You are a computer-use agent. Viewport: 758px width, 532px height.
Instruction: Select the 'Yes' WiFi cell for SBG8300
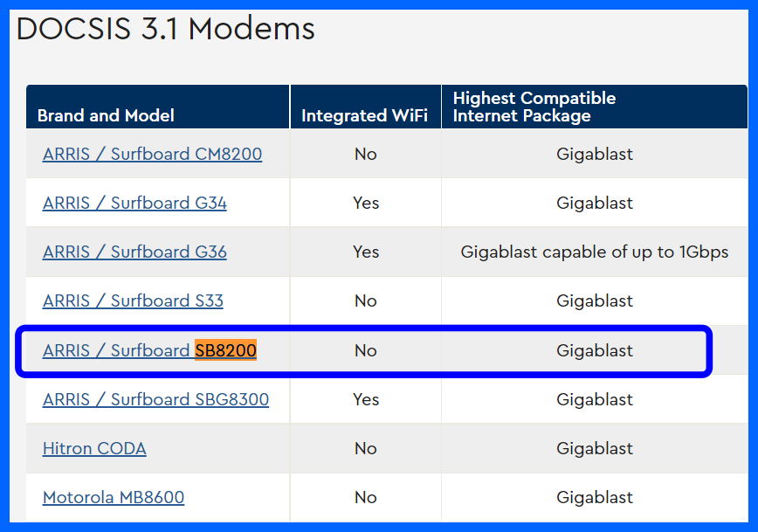tap(366, 400)
